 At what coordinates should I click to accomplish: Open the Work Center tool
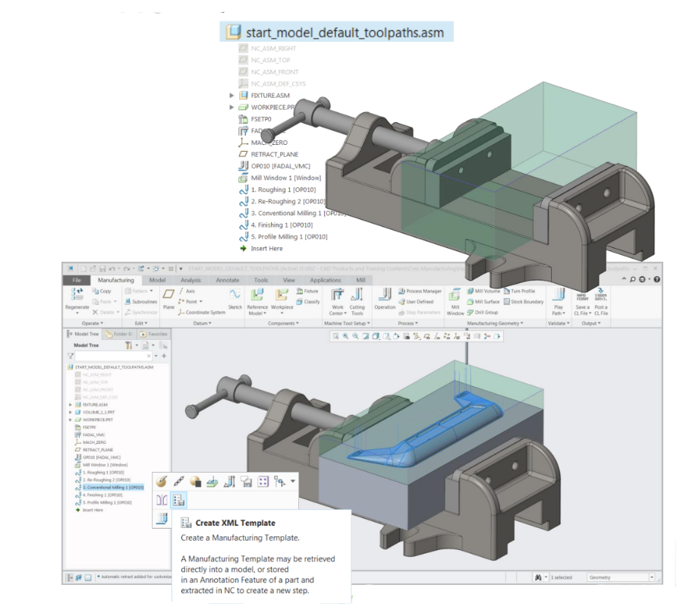point(338,294)
